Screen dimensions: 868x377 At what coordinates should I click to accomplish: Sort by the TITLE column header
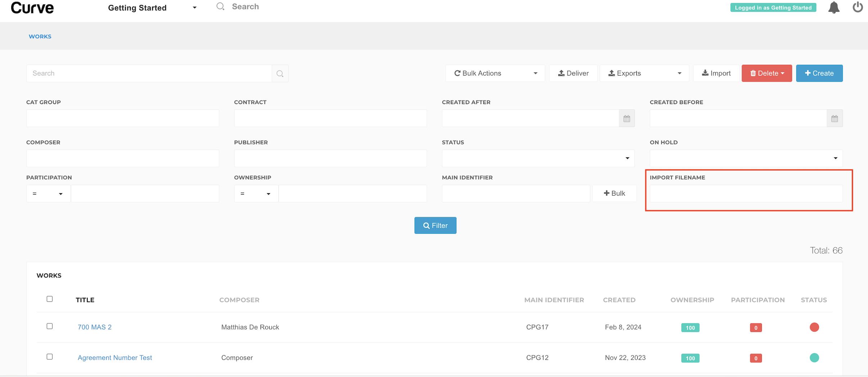coord(85,300)
